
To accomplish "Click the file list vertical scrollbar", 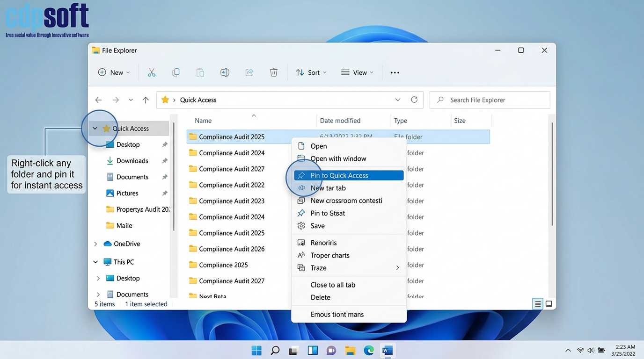I will 552,173.
